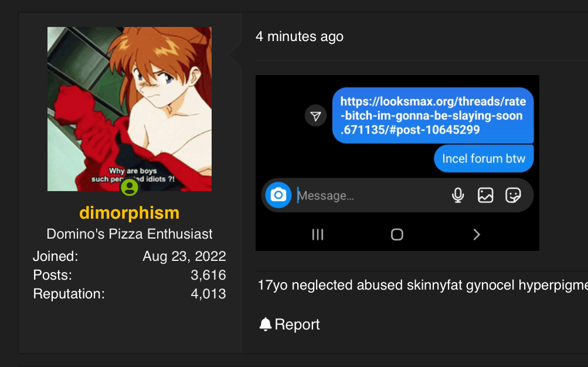Image resolution: width=588 pixels, height=367 pixels.
Task: Click the "Incel forum btw" message bubble
Action: point(483,158)
